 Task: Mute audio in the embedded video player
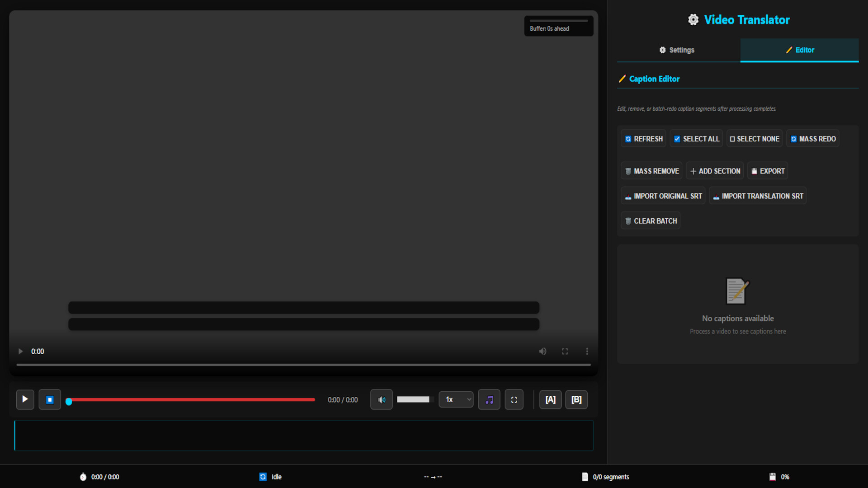point(542,351)
